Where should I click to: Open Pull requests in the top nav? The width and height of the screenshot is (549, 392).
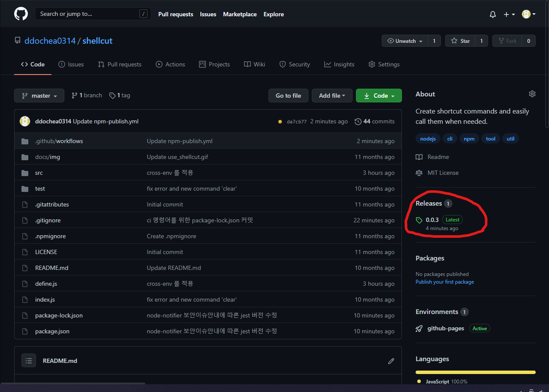tap(175, 14)
